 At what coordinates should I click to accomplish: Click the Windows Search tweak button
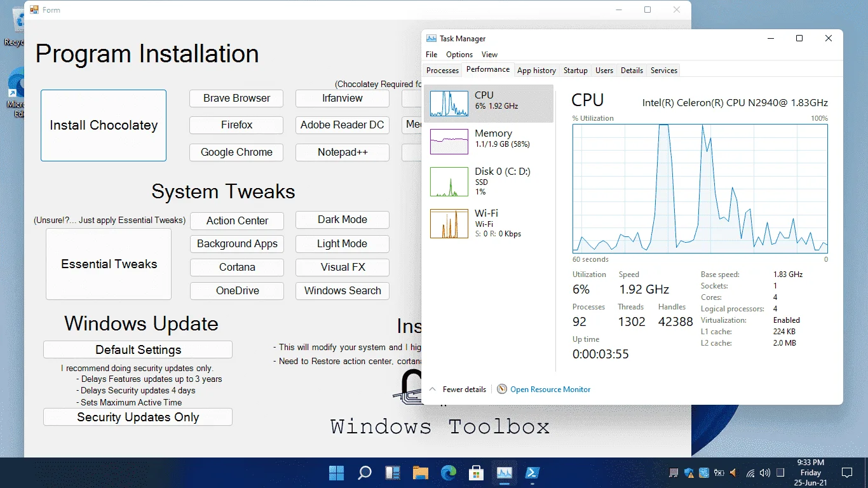tap(342, 291)
